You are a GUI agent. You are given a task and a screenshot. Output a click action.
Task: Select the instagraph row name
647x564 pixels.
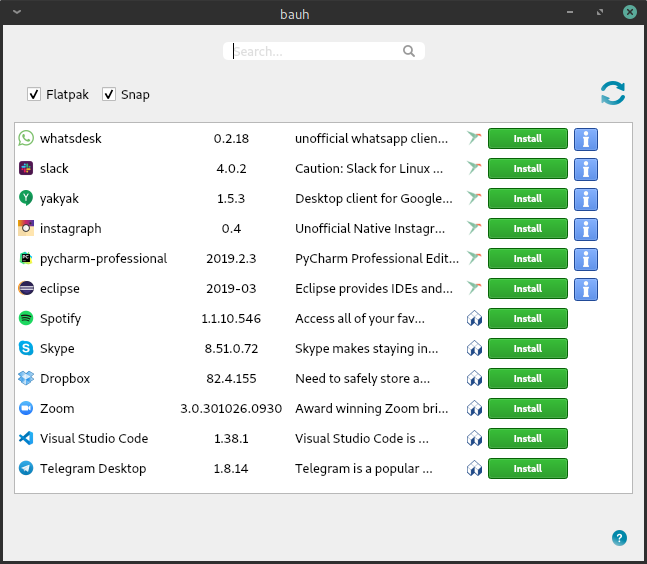pyautogui.click(x=70, y=229)
